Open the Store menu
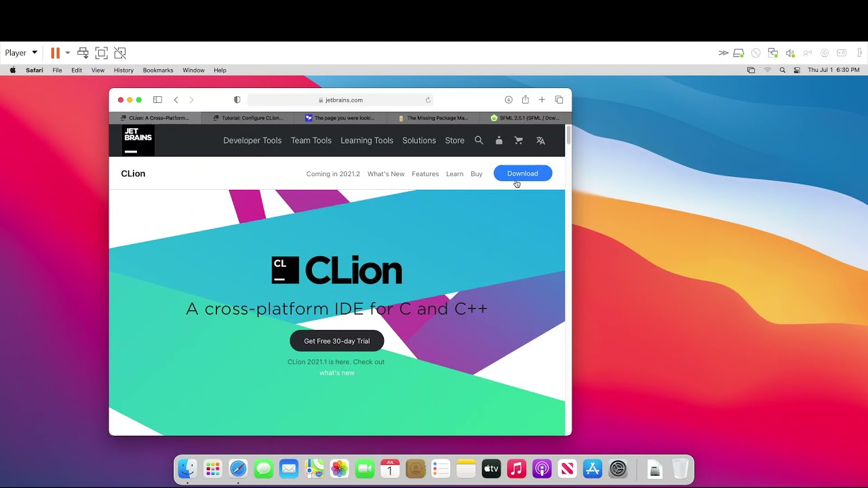Image resolution: width=868 pixels, height=488 pixels. pos(454,140)
